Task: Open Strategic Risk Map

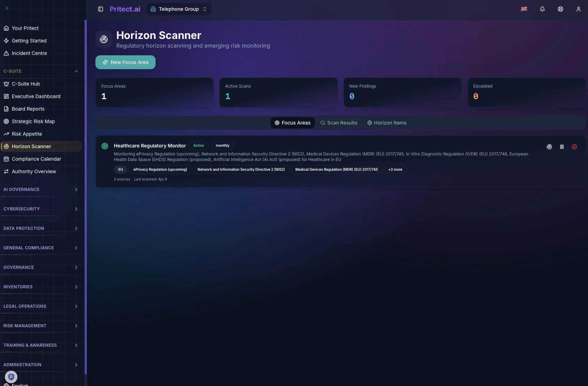Action: [41, 121]
